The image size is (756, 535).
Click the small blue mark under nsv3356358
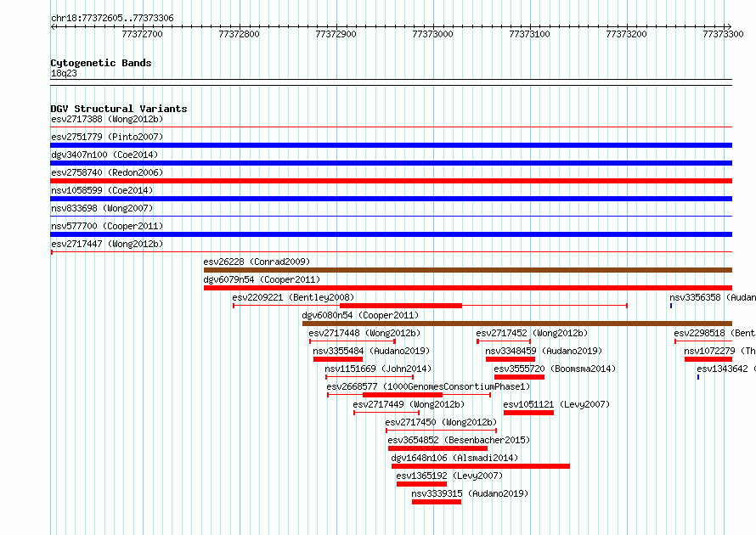[x=671, y=306]
